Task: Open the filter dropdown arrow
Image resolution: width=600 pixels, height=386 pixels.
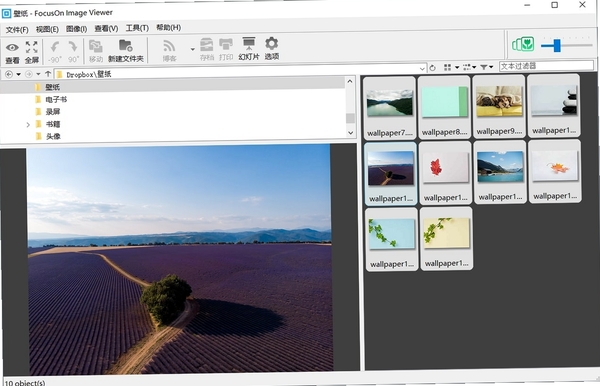Action: pos(491,67)
